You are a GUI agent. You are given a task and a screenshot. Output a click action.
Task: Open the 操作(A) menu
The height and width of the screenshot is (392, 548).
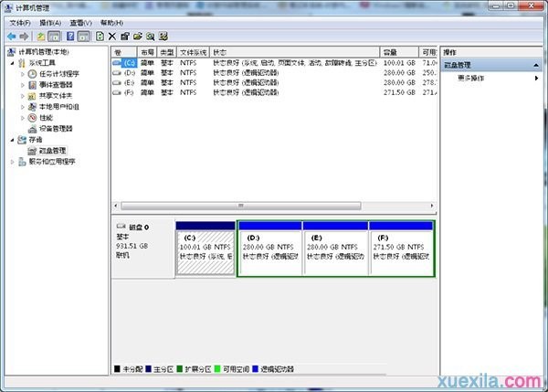(50, 22)
